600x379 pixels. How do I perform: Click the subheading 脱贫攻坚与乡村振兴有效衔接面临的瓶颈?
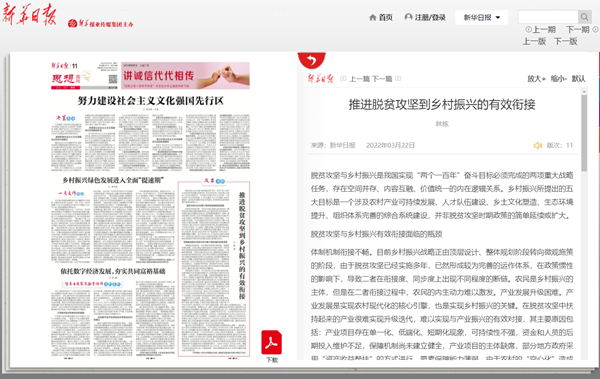pyautogui.click(x=377, y=234)
